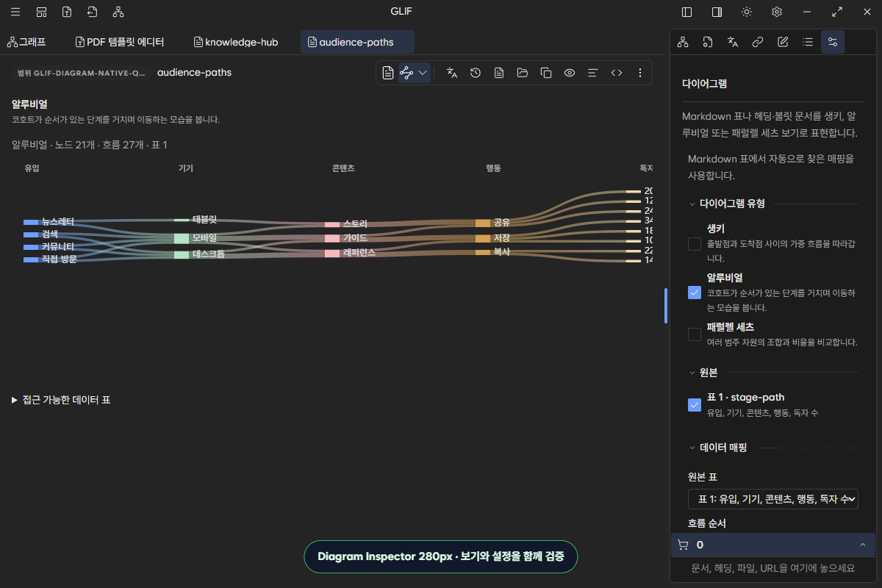The image size is (882, 588).
Task: Click the document page icon in editor toolbar
Action: pos(499,73)
